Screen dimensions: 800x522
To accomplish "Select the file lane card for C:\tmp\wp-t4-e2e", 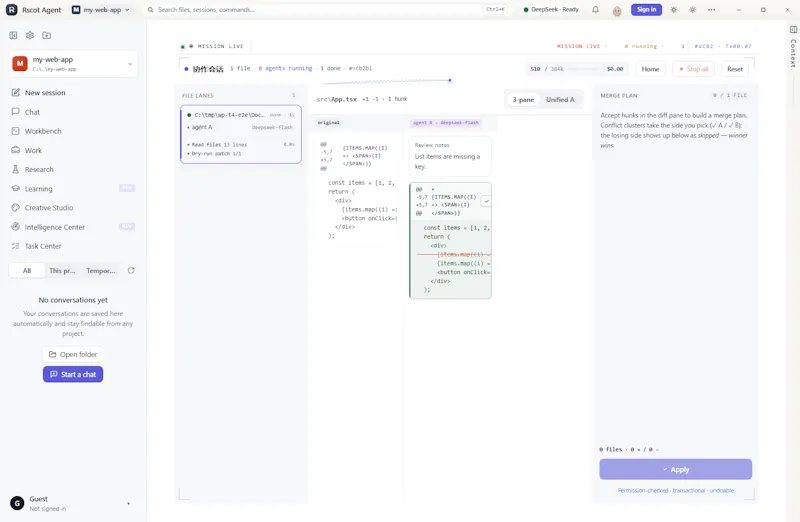I will point(241,134).
